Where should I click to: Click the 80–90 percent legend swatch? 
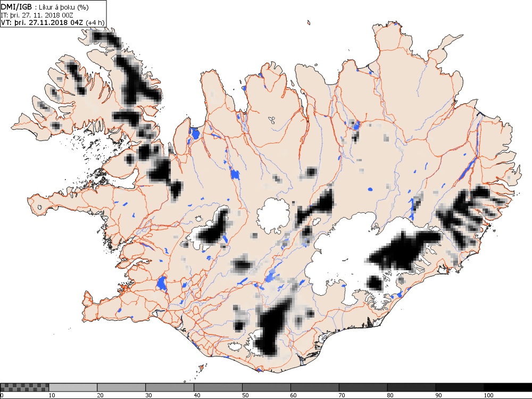click(x=411, y=387)
